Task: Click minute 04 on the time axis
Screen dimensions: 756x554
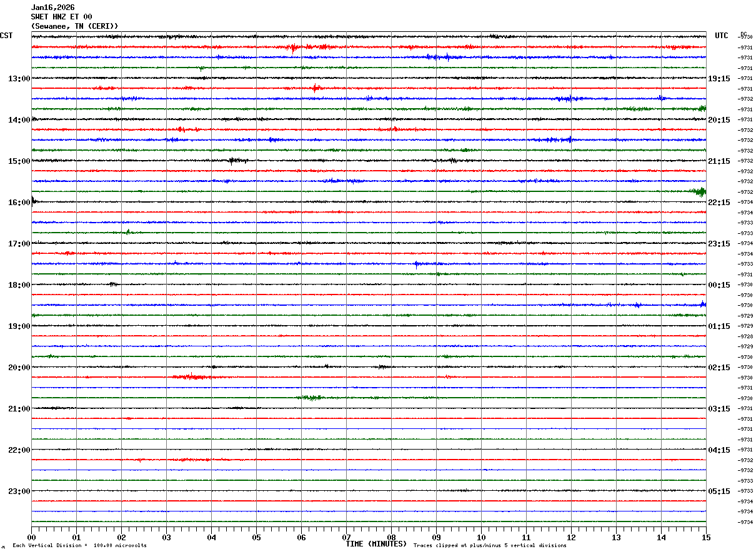Action: pyautogui.click(x=211, y=537)
